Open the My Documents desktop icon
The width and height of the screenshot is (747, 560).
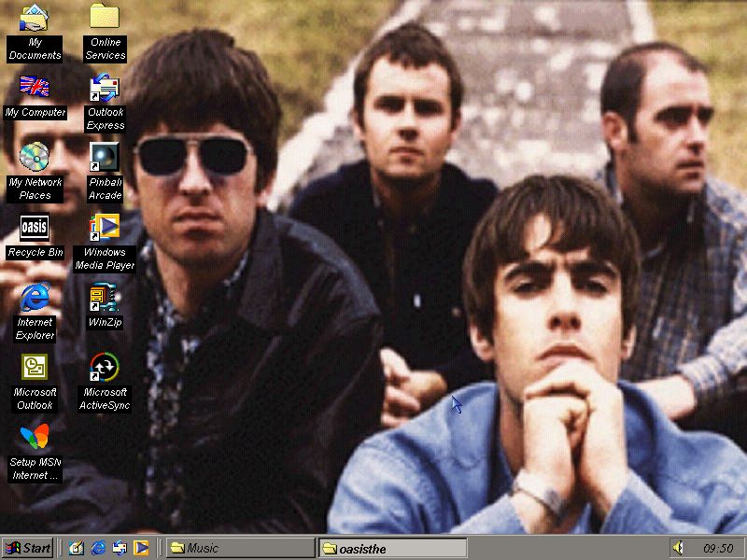[x=35, y=18]
